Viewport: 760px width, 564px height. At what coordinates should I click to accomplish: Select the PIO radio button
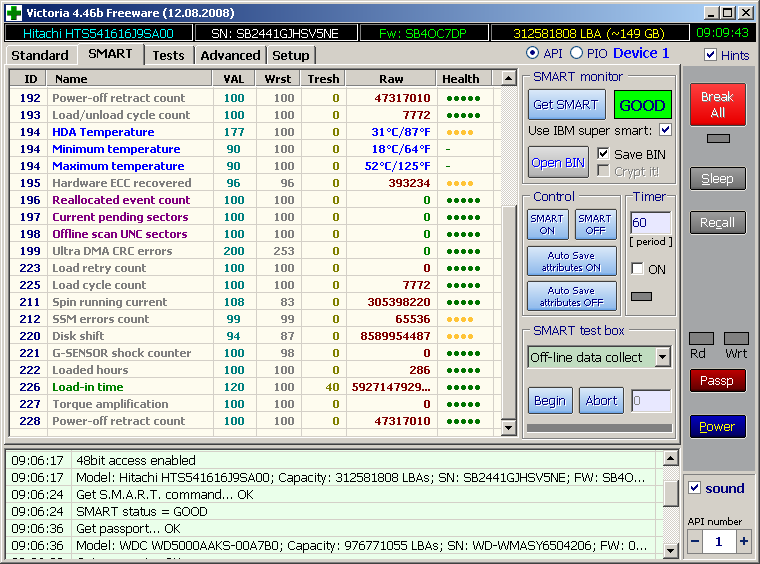(x=576, y=53)
